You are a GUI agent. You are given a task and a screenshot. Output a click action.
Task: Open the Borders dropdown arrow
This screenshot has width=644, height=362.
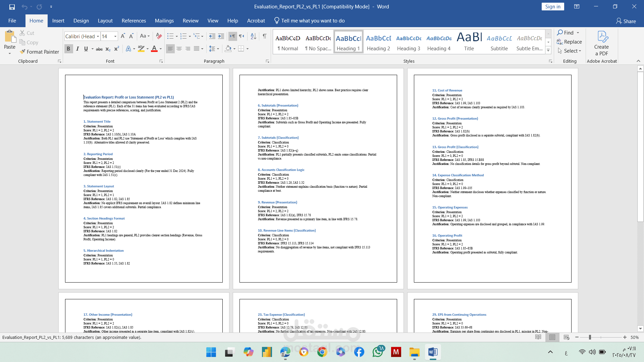248,49
